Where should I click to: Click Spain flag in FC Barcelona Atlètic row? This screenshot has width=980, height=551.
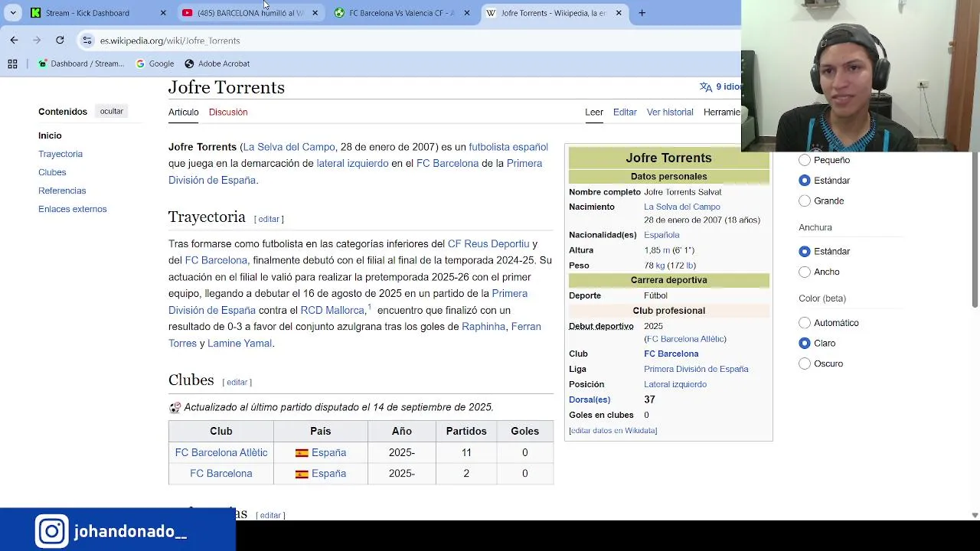(x=302, y=453)
